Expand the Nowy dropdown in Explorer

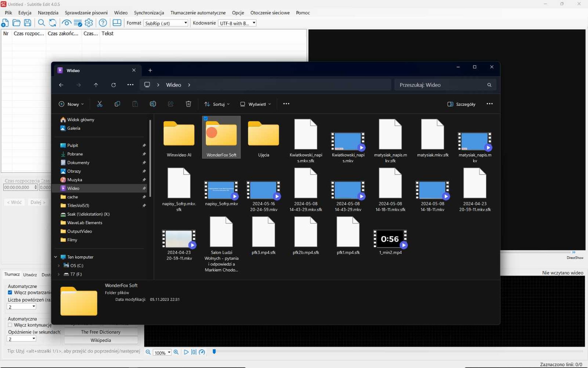71,104
